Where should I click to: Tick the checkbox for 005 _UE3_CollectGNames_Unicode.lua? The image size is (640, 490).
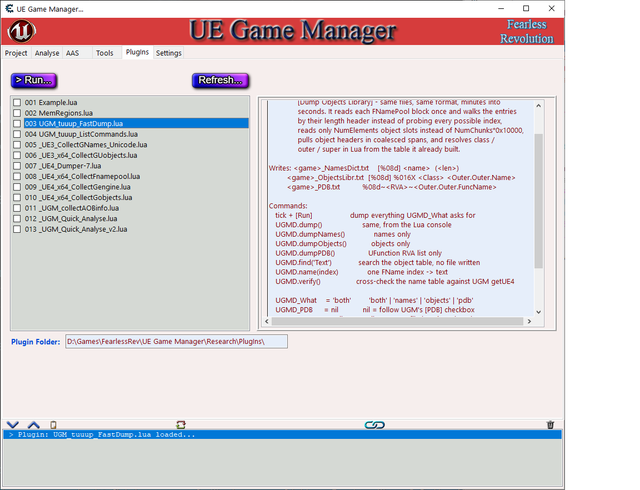(17, 145)
